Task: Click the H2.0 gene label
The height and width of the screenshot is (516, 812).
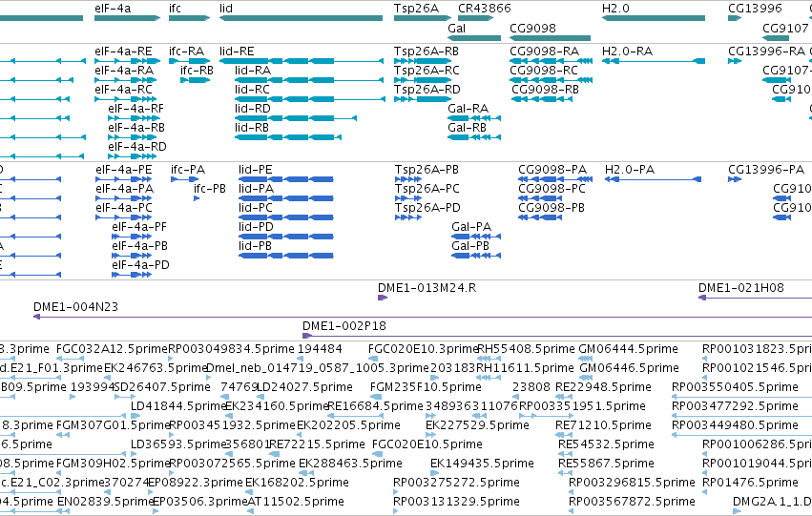Action: [615, 9]
